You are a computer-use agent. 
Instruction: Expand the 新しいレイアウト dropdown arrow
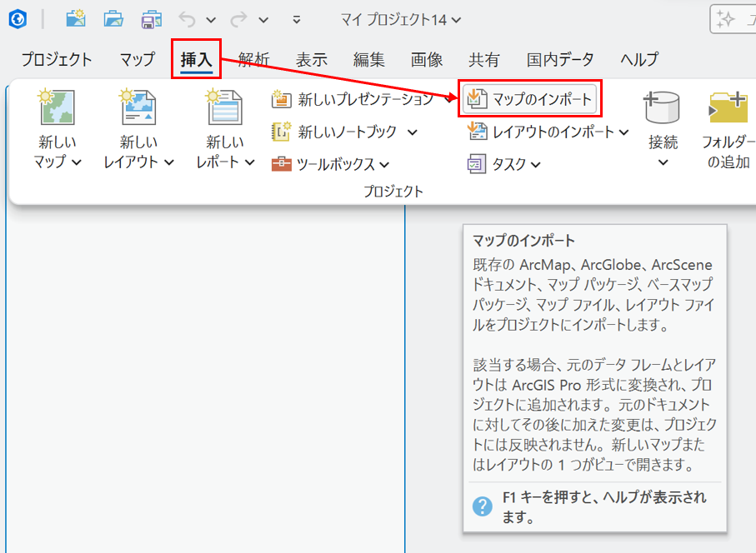pos(168,162)
